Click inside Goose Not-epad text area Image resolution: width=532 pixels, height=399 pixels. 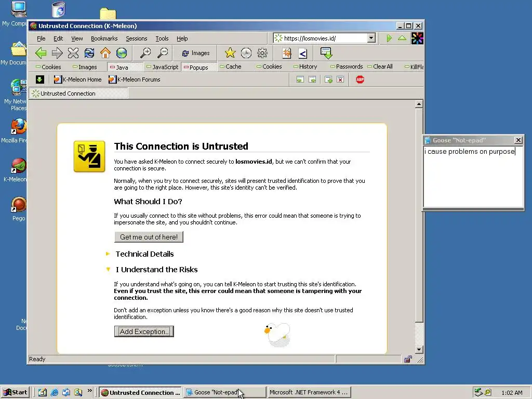click(x=473, y=177)
